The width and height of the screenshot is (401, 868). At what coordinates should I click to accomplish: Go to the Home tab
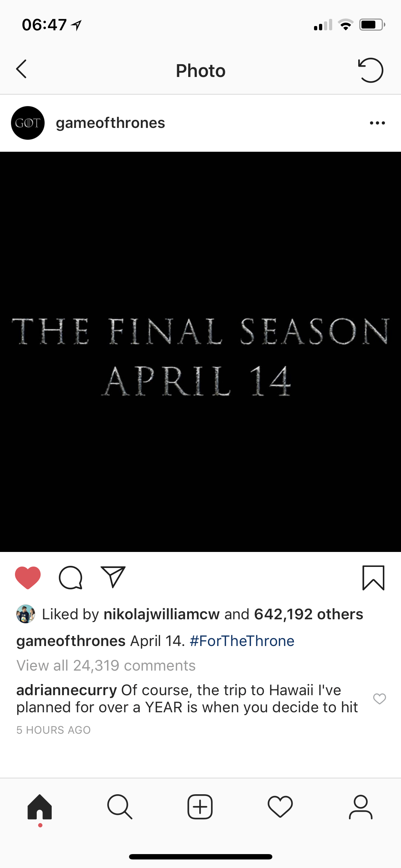[x=40, y=807]
